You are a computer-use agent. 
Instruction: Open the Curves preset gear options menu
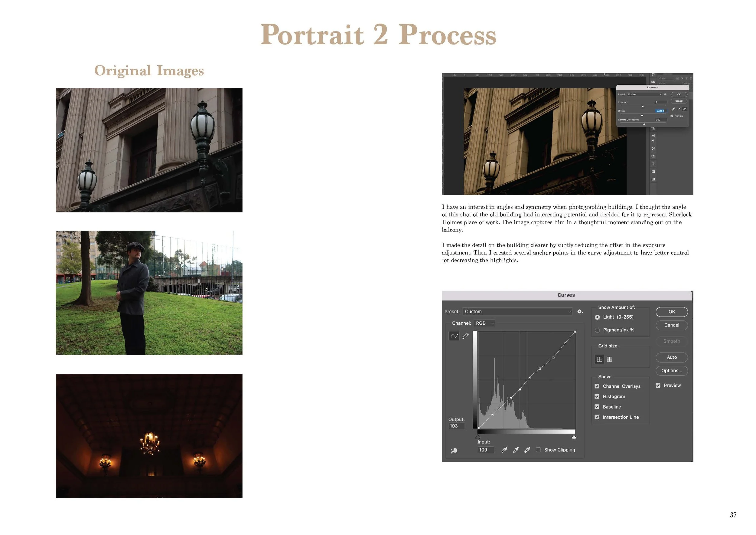point(580,312)
